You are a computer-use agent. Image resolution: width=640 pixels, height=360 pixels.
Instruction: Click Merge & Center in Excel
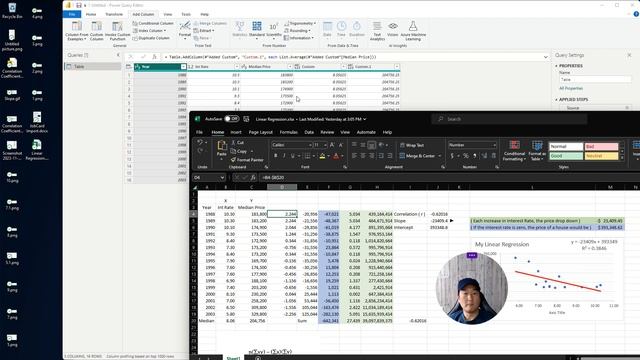[x=417, y=156]
